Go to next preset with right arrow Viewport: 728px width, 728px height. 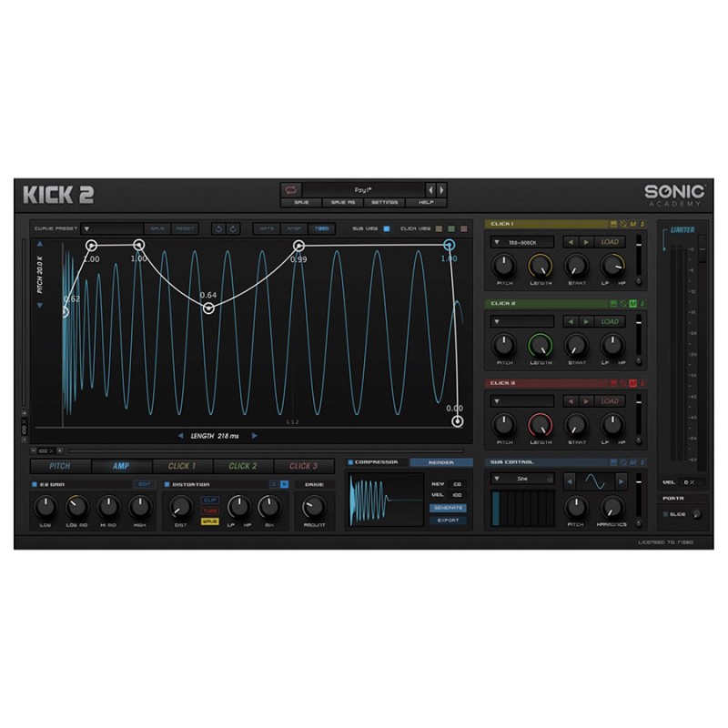pyautogui.click(x=442, y=189)
